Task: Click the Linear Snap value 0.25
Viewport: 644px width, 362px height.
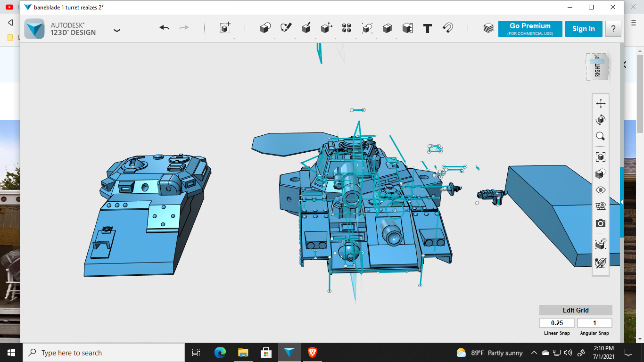Action: click(x=557, y=323)
